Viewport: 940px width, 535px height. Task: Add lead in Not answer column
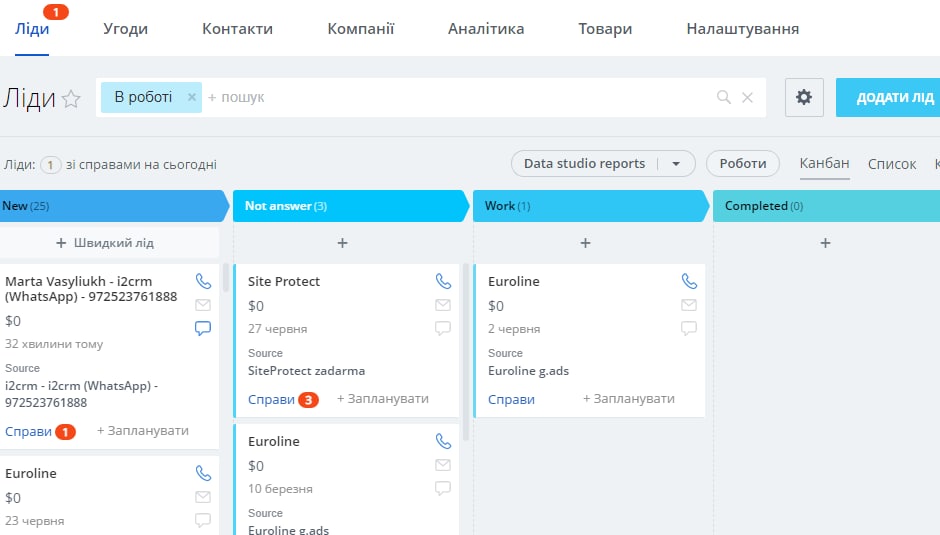[x=342, y=243]
